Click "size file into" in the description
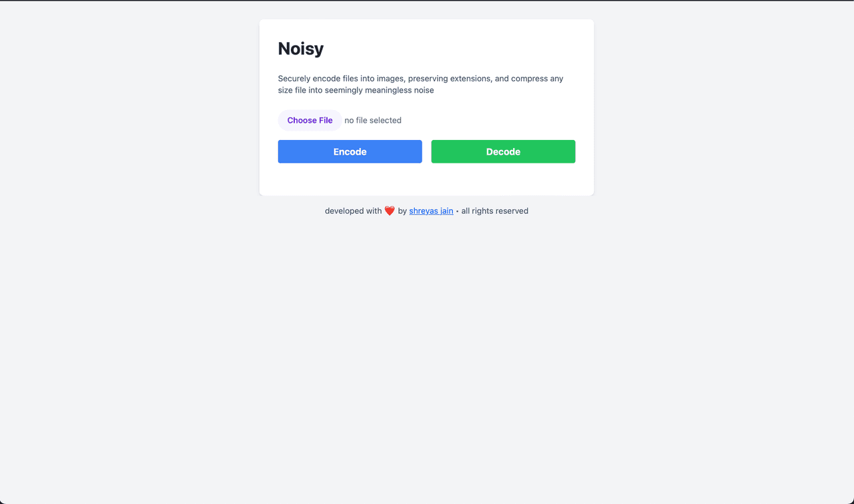 click(300, 90)
